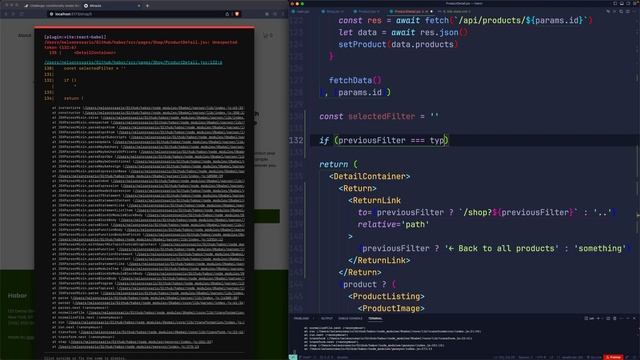Click the '<DetailContainer>' tag in the code

[369, 176]
